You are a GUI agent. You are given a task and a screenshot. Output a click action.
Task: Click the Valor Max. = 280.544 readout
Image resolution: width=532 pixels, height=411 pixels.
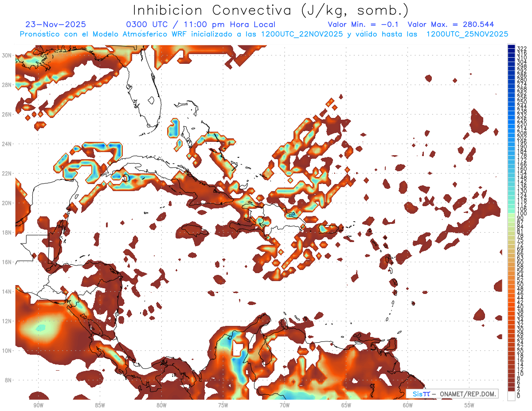(450, 24)
